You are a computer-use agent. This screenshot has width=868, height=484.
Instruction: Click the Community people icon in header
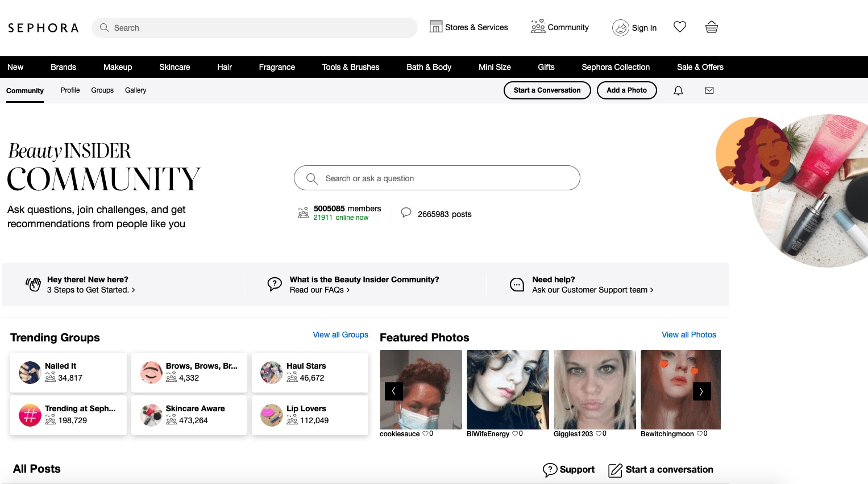point(538,27)
